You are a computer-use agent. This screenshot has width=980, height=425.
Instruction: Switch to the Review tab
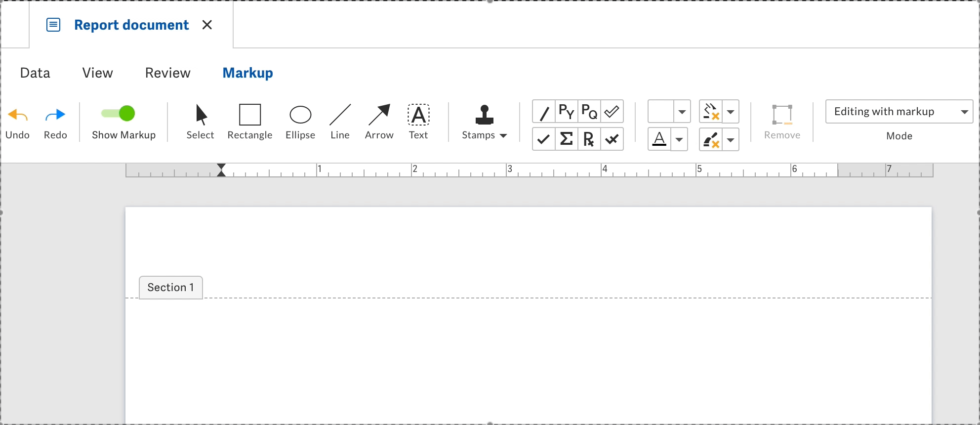[x=167, y=73]
